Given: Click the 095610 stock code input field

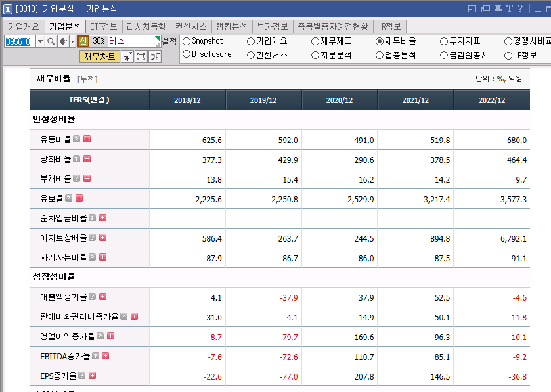Looking at the screenshot, I should coord(19,42).
